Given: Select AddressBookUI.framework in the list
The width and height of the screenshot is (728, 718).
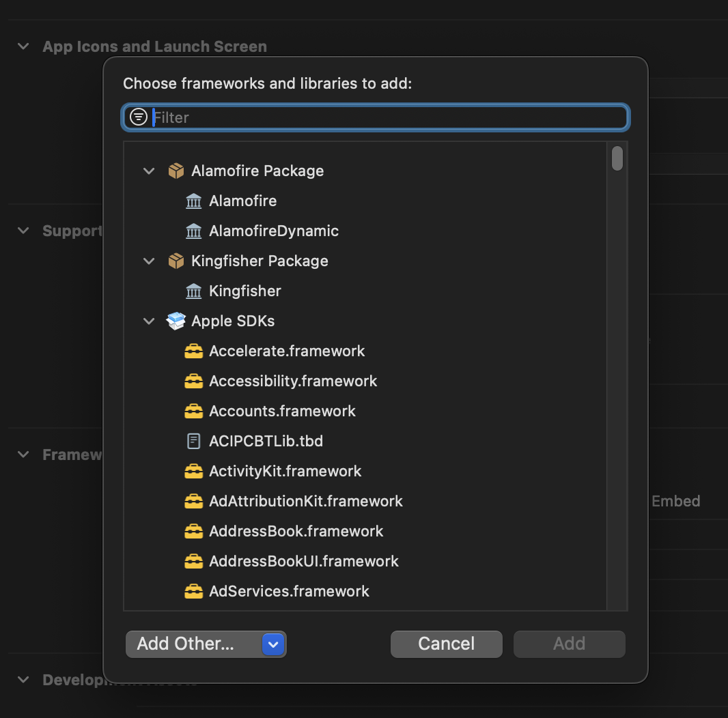Looking at the screenshot, I should click(x=365, y=561).
